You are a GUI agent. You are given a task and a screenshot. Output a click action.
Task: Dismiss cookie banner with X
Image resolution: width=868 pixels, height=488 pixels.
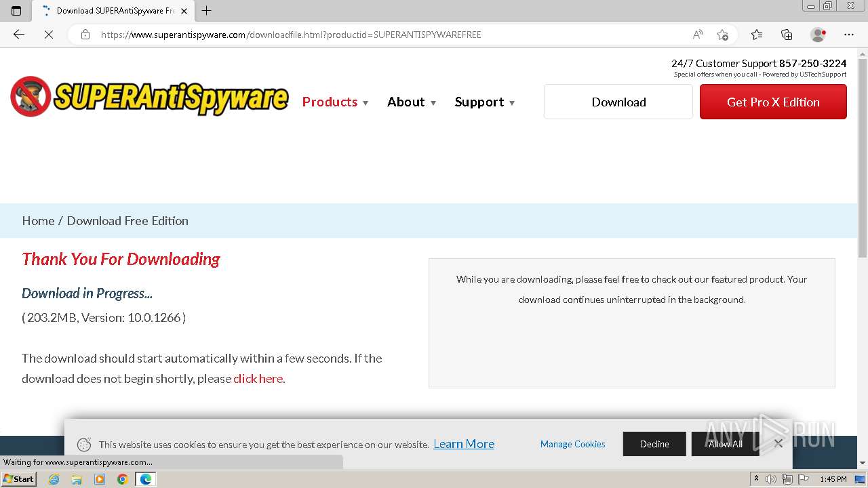[778, 443]
